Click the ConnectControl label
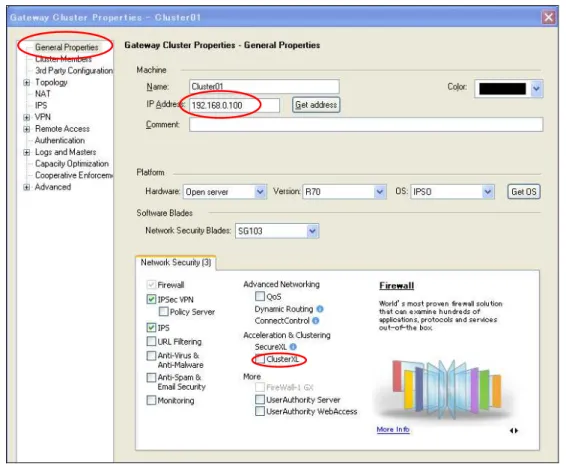Viewport: 566px width, 466px height. [x=282, y=321]
